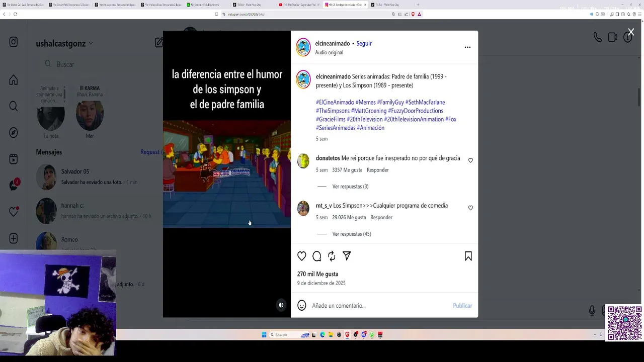Screen dimensions: 644x362
Task: Open the #TheSimpsons hashtag
Action: tap(333, 111)
